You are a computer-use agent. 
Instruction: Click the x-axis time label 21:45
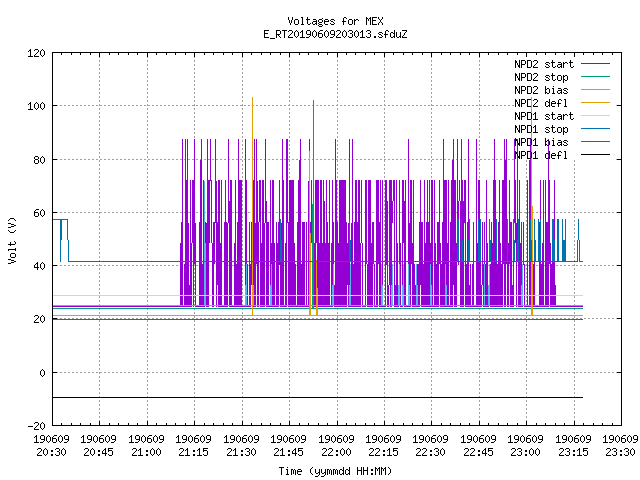coord(289,452)
